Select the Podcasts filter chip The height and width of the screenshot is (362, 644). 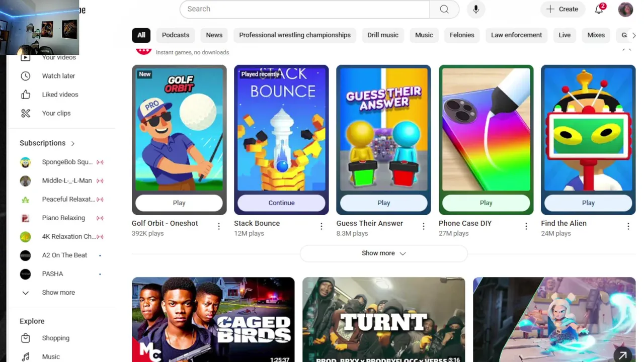tap(176, 35)
